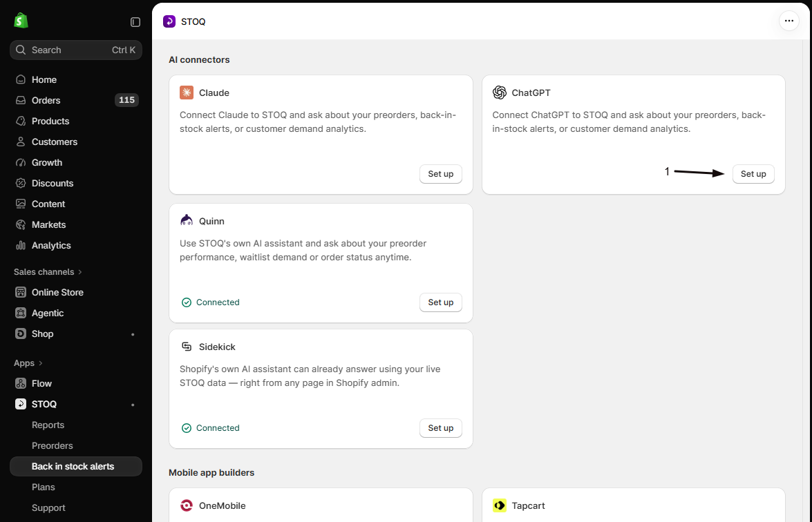Viewport: 812px width, 522px height.
Task: Open the three-dot more actions menu
Action: pyautogui.click(x=789, y=21)
